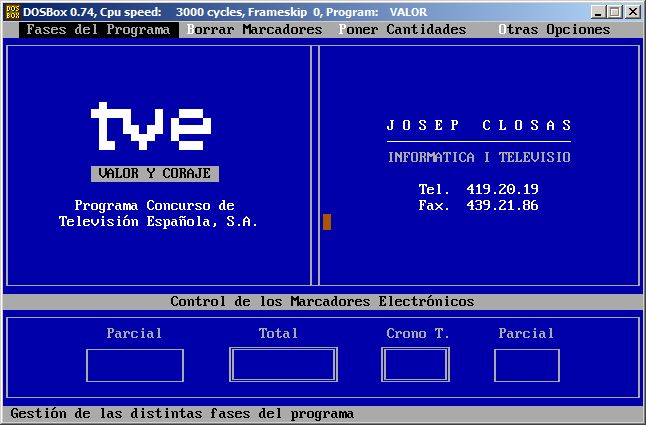646x425 pixels.
Task: Click the VALOR Y CORAJE label
Action: [154, 174]
